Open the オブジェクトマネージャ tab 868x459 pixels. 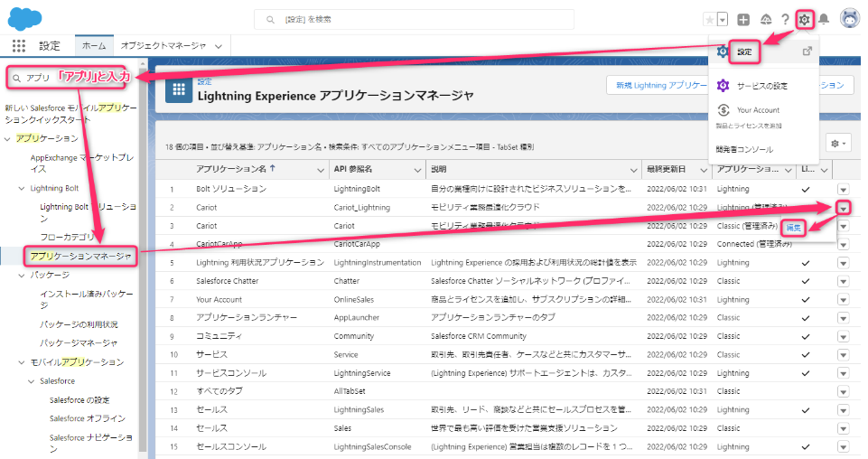(163, 46)
